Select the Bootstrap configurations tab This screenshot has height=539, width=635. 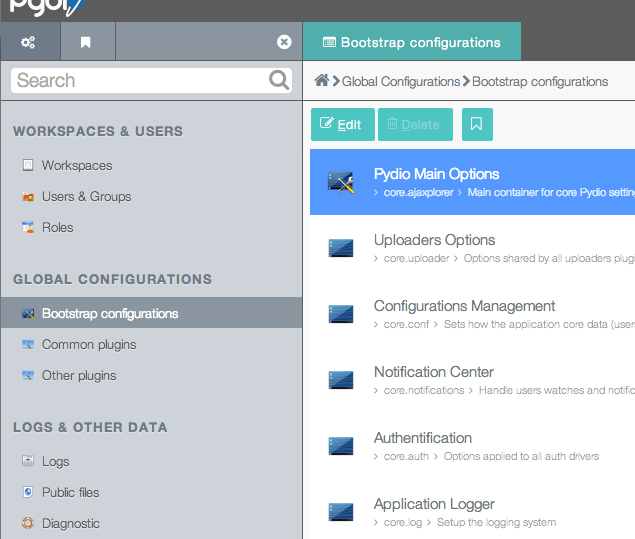pos(412,42)
